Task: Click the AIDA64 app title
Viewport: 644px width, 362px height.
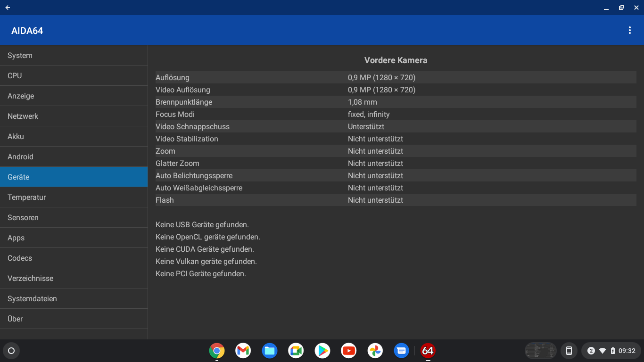Action: (x=27, y=31)
